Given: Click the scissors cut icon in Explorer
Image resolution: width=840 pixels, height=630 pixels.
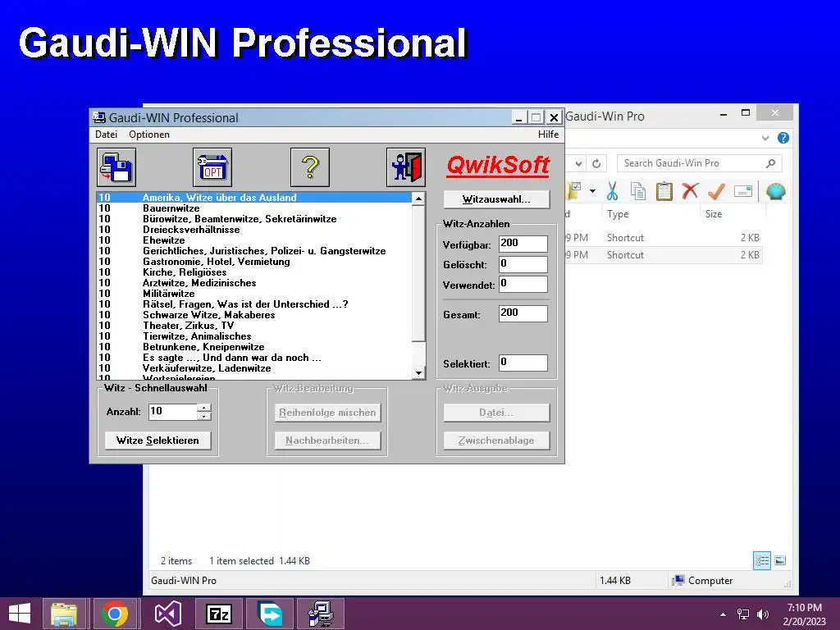Looking at the screenshot, I should click(x=612, y=190).
